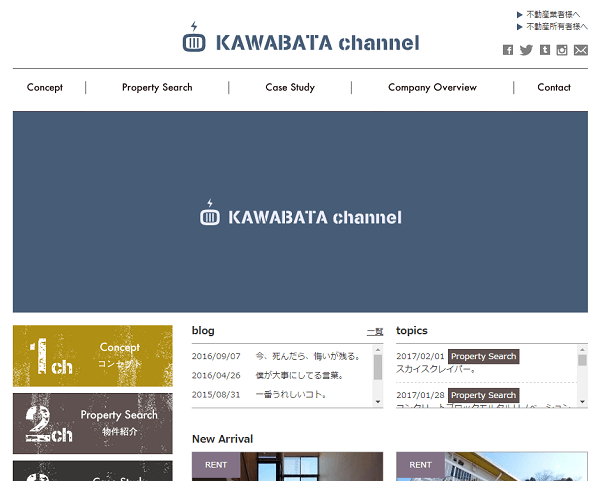The height and width of the screenshot is (481, 600).
Task: Open the topic スカイスクレイパー。
Action: point(436,369)
